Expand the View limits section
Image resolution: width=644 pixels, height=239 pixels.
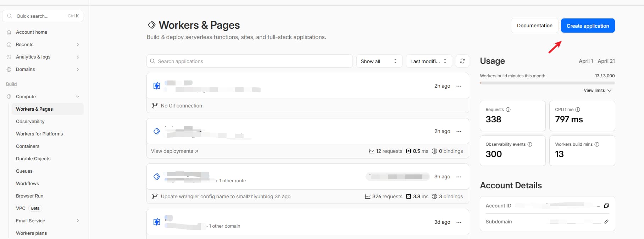(x=597, y=90)
